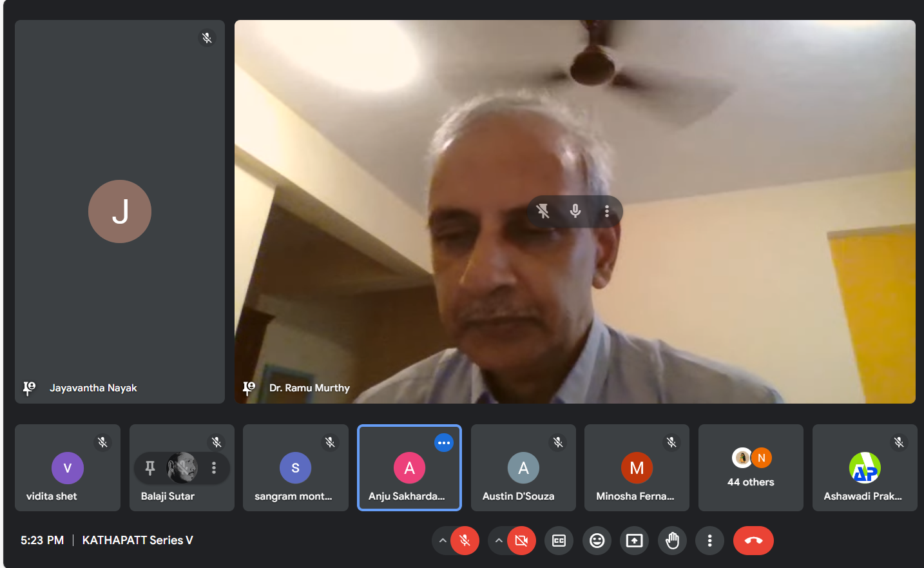Click Ashawadi Prakashan's AP avatar tile
The image size is (924, 568).
(864, 468)
